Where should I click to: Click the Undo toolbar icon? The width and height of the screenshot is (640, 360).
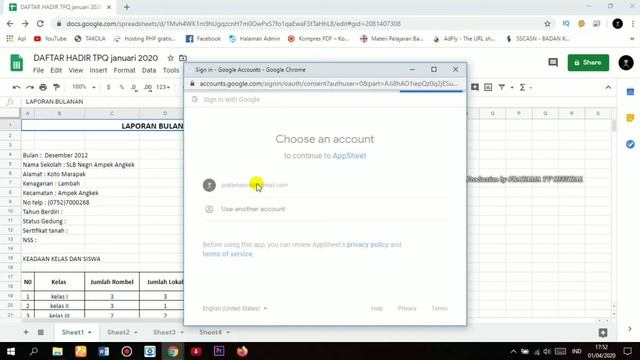[16, 87]
